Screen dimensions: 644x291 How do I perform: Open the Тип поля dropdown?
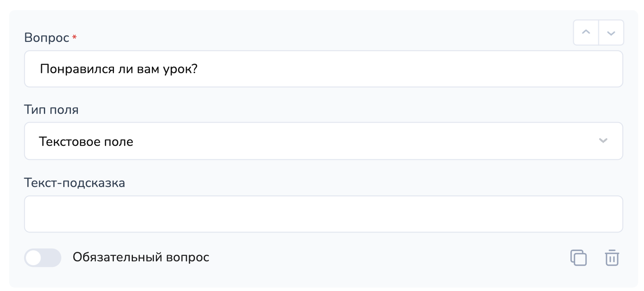(323, 141)
